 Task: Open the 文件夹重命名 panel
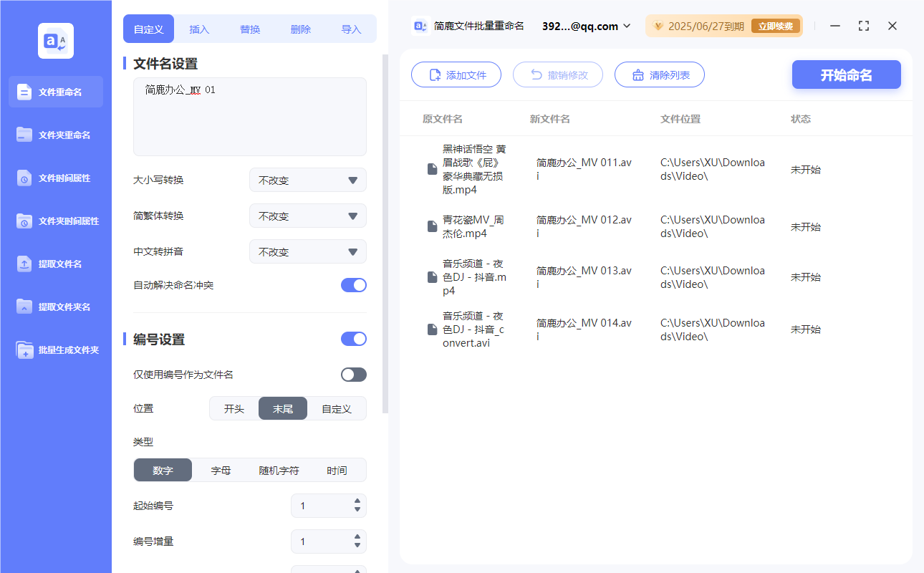click(x=55, y=135)
